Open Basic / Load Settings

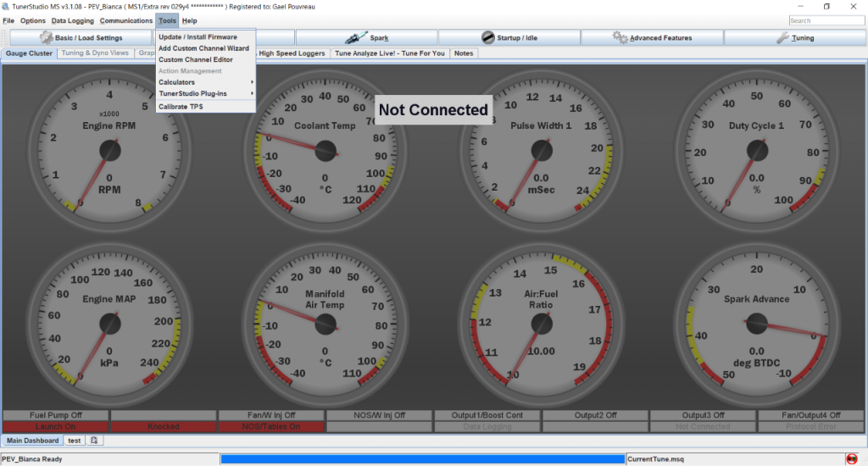81,37
